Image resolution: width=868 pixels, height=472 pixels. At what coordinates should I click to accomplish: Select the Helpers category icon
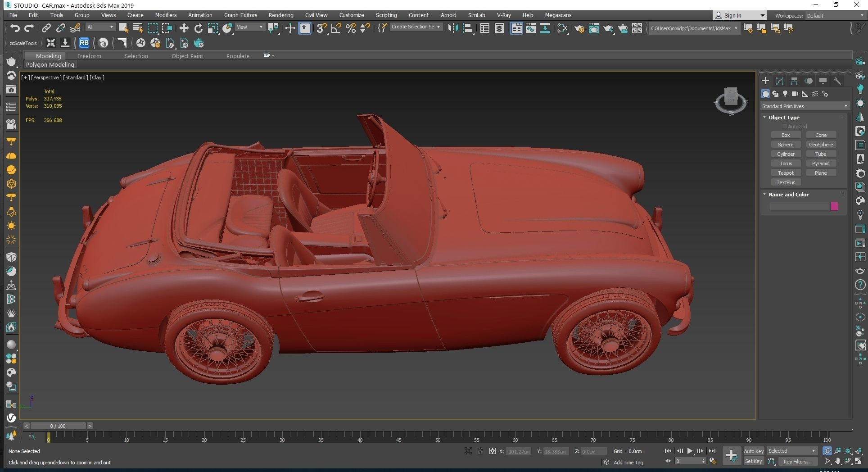click(805, 94)
